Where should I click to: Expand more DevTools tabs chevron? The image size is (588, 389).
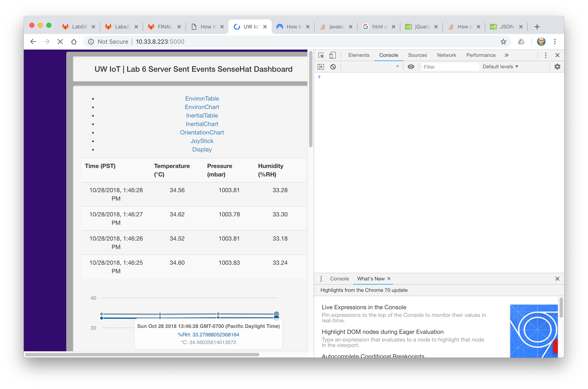tap(506, 55)
